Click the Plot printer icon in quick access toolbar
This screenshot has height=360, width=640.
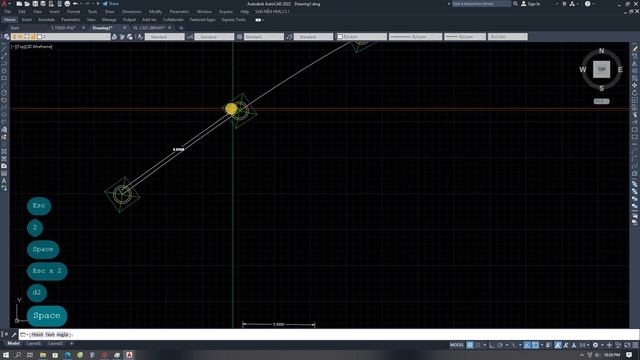coord(67,4)
